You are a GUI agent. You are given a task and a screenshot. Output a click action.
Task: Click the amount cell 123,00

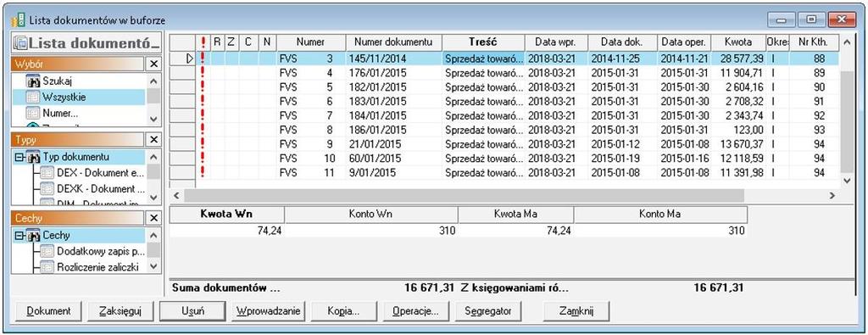point(738,130)
